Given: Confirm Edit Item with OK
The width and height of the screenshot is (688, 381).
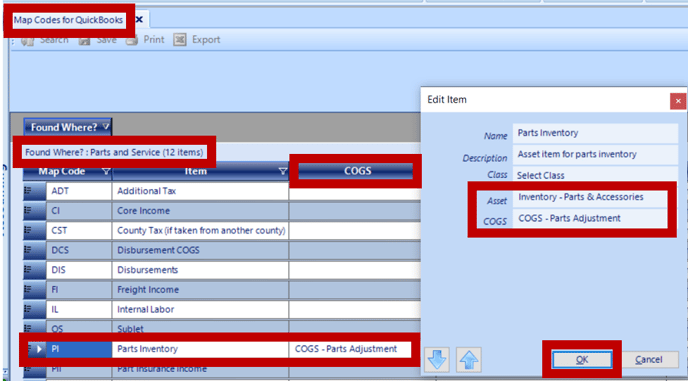Looking at the screenshot, I should (x=582, y=359).
